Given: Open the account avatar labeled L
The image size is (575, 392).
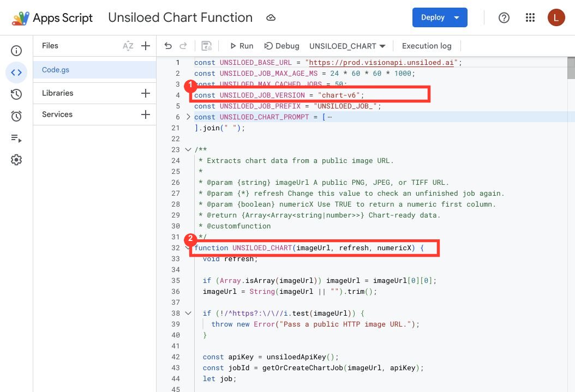Looking at the screenshot, I should click(x=556, y=17).
